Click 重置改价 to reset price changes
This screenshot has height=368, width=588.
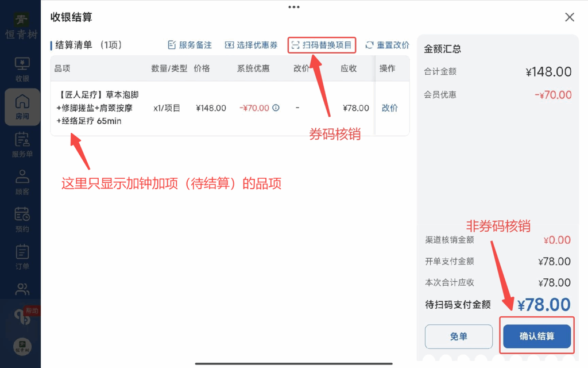click(388, 45)
